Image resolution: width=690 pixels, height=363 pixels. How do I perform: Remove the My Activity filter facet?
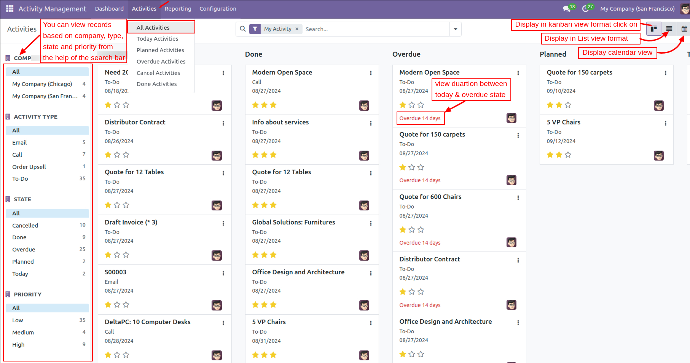[x=297, y=29]
